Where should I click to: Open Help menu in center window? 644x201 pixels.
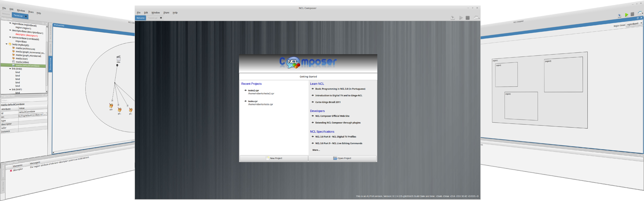click(175, 13)
